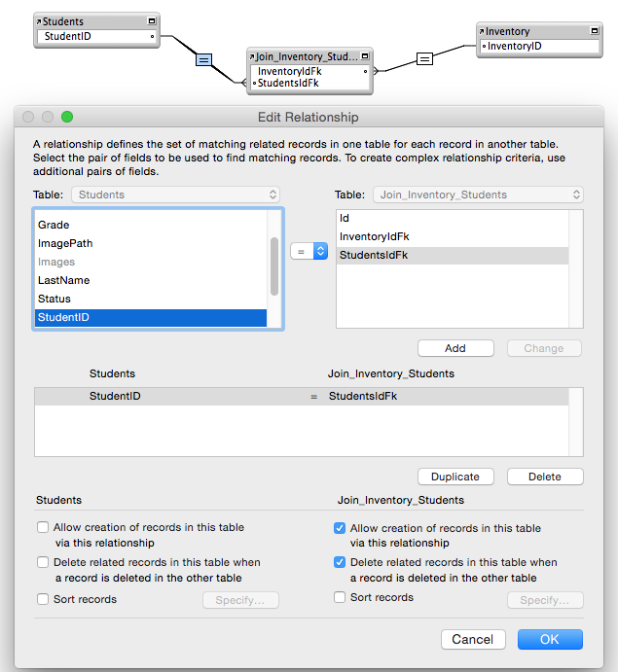This screenshot has height=672, width=618.
Task: Select InventoryIdFk in the dialog field list
Action: point(453,236)
